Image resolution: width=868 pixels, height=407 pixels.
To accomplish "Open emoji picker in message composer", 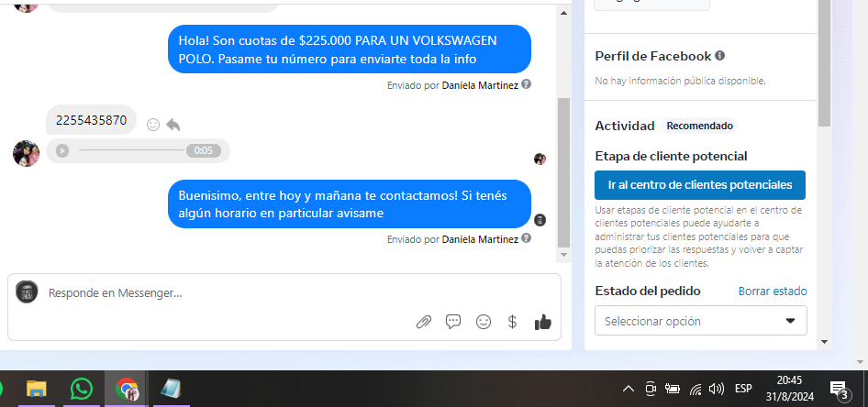I will click(484, 321).
